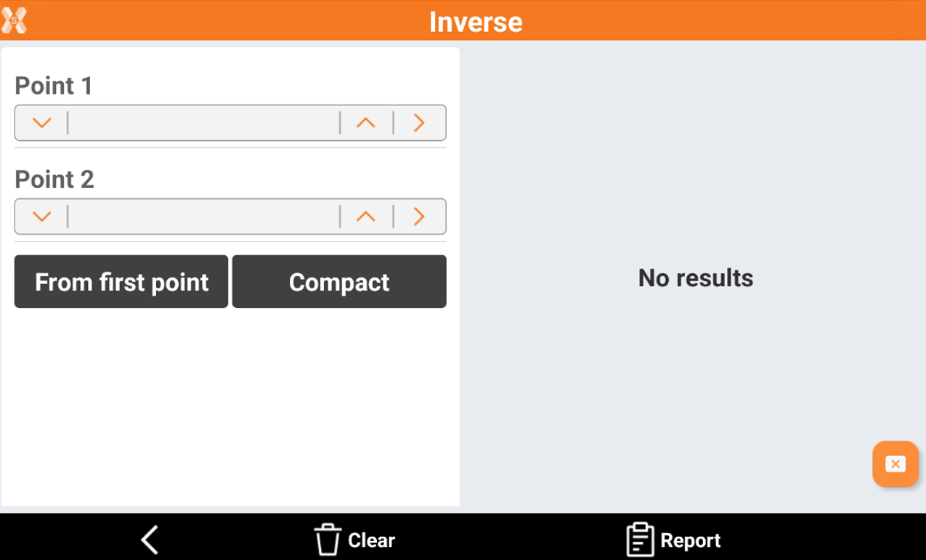This screenshot has width=926, height=560.
Task: Click inside the Point 1 input field
Action: coord(203,123)
